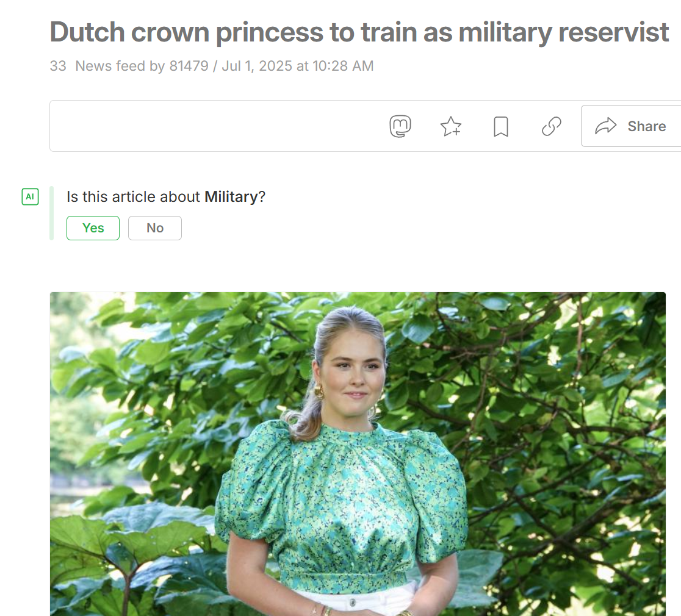Click the green AI badge icon
The height and width of the screenshot is (616, 681).
30,196
